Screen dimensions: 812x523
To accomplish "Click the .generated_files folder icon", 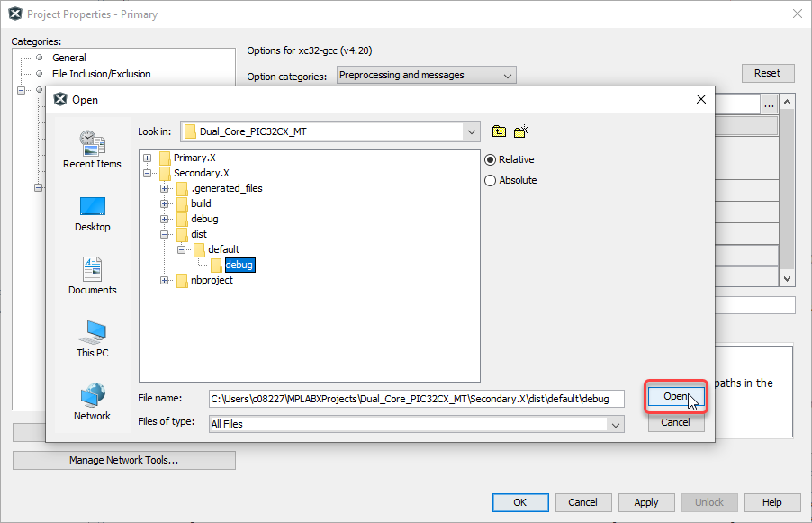I will (182, 188).
